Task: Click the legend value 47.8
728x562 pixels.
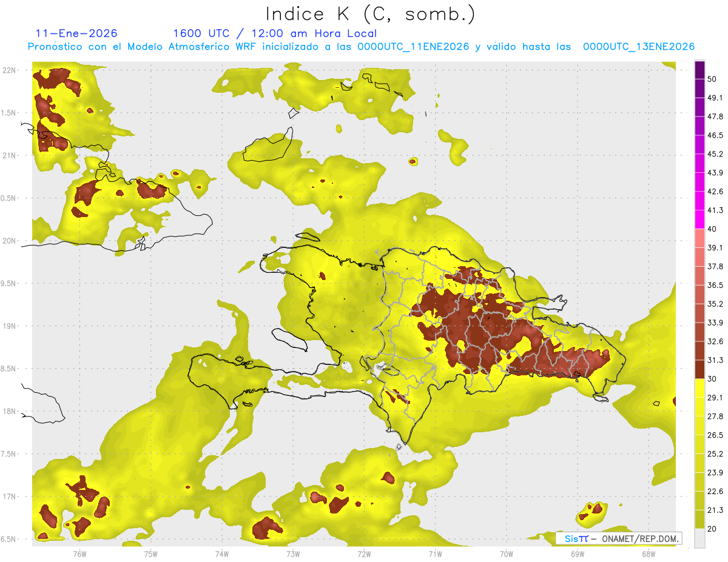Action: pos(716,116)
